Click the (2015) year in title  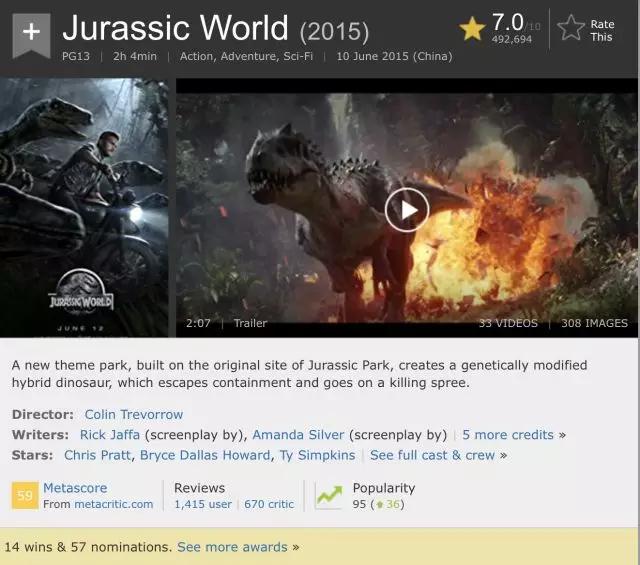pyautogui.click(x=334, y=31)
